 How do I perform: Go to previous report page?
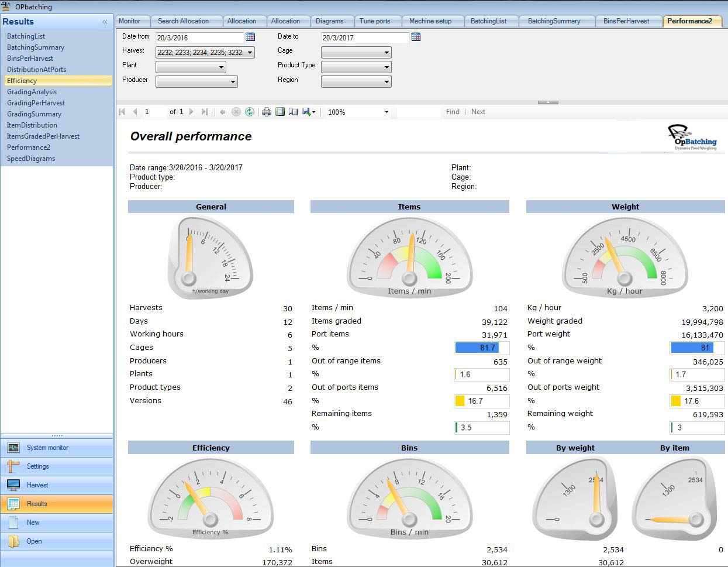(135, 112)
